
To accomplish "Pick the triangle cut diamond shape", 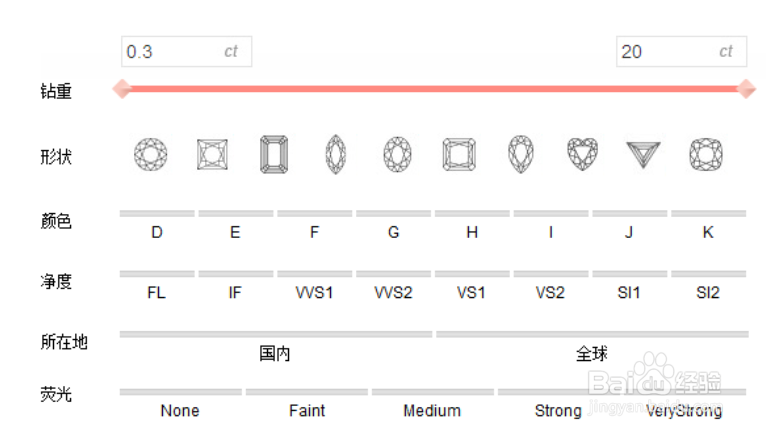I will (643, 155).
